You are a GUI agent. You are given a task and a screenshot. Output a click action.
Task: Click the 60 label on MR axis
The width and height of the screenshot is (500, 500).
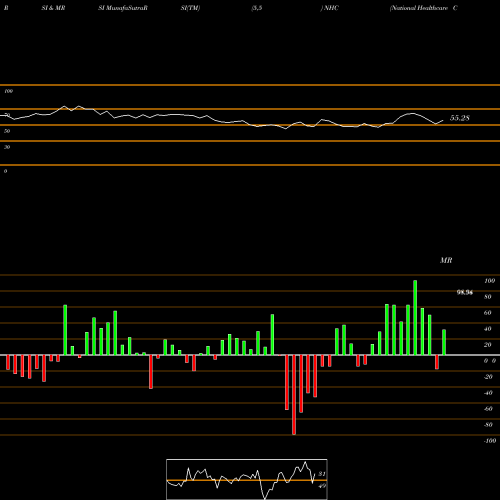coord(488,313)
